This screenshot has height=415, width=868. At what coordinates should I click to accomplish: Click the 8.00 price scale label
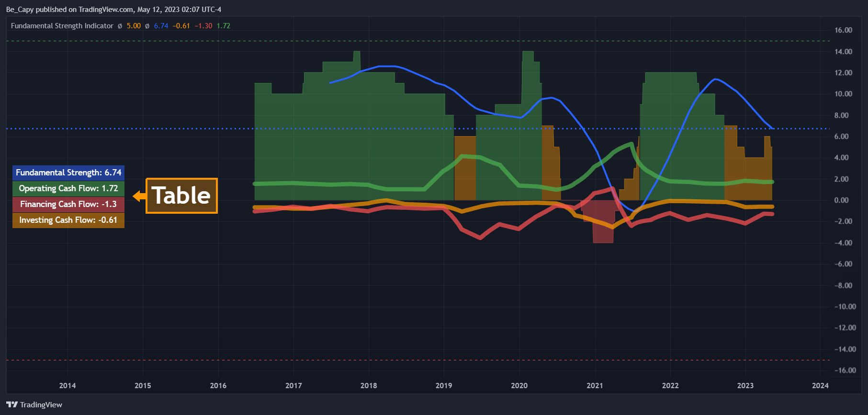pyautogui.click(x=842, y=115)
